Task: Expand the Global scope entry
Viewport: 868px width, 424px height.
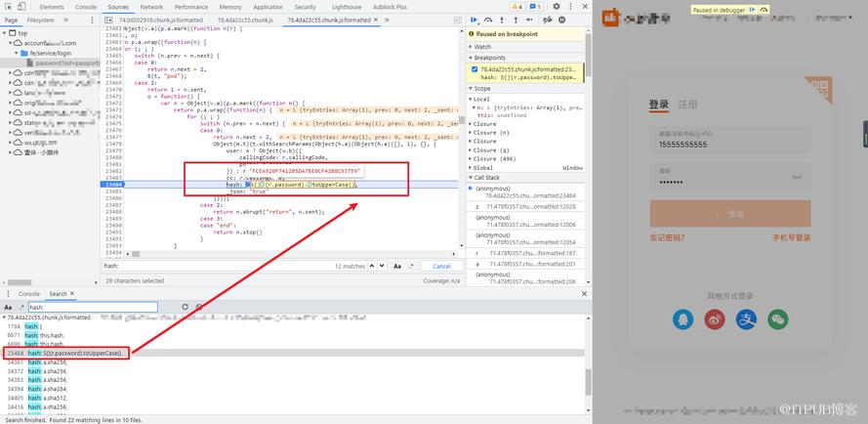Action: (482, 168)
